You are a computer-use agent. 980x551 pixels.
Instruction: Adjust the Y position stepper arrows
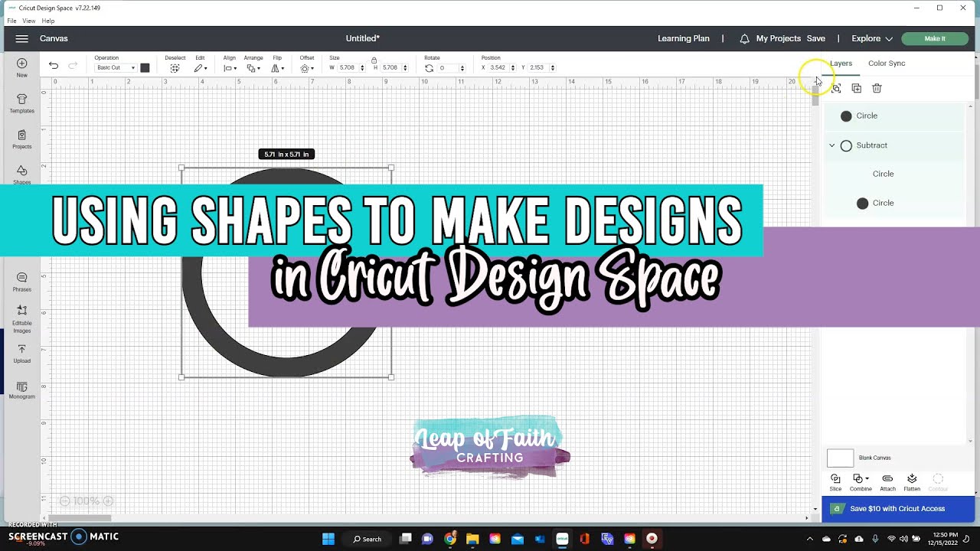pos(553,68)
